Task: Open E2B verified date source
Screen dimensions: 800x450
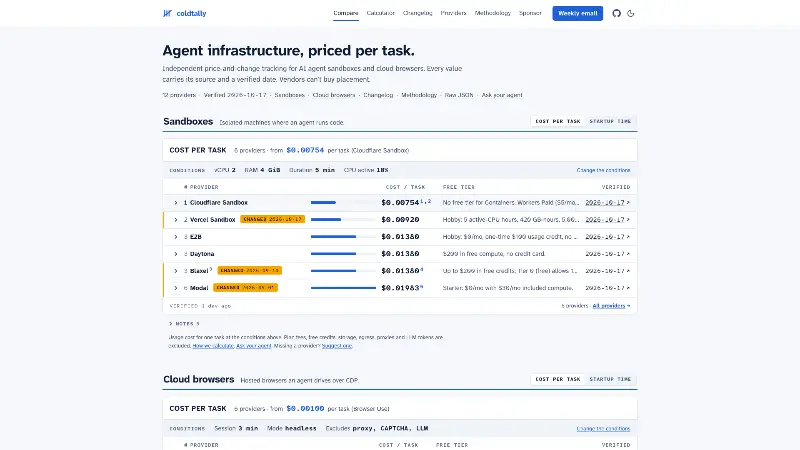Action: point(607,237)
